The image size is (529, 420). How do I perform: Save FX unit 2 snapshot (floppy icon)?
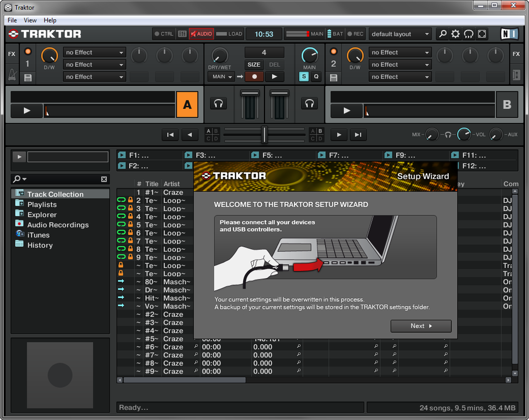[333, 78]
